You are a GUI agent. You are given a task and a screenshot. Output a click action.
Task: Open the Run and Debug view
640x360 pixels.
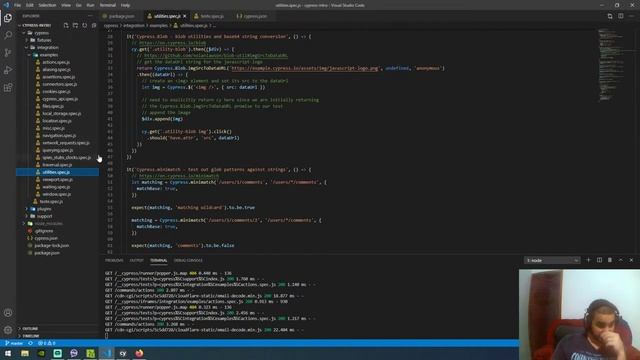click(x=8, y=70)
